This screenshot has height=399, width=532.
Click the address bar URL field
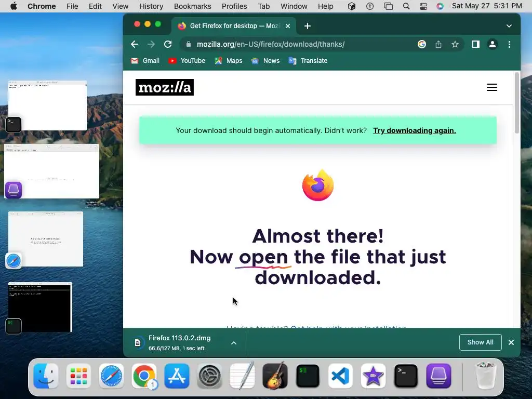point(270,44)
